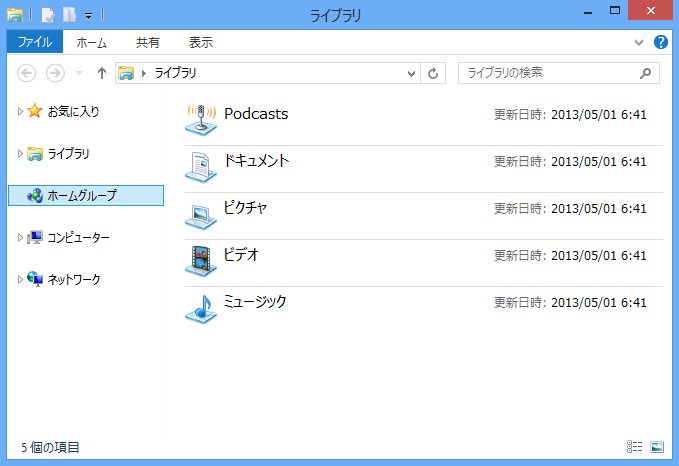Go up one level with up arrow
Image resolution: width=679 pixels, height=466 pixels.
pyautogui.click(x=102, y=73)
